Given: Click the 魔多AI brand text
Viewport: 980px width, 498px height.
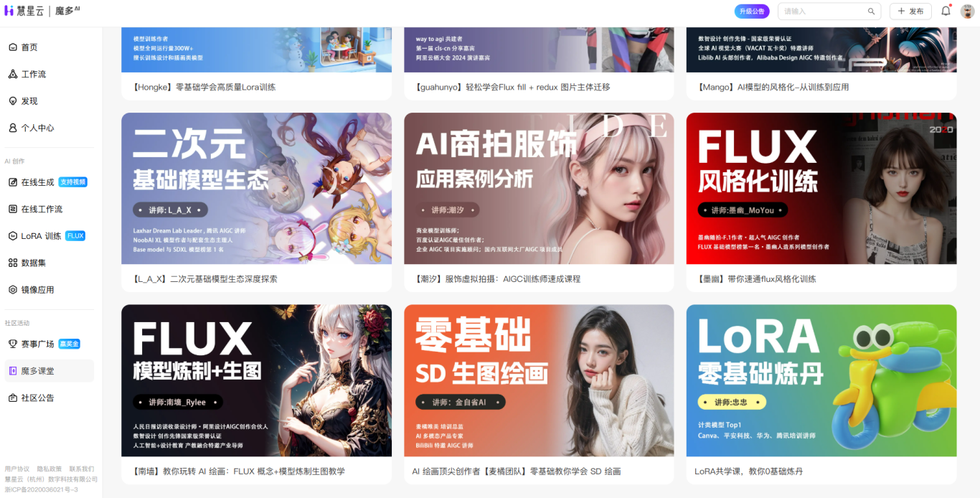Looking at the screenshot, I should [x=67, y=11].
